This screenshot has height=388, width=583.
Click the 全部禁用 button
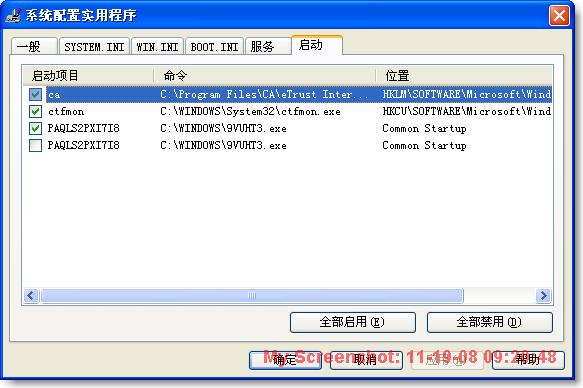coord(490,322)
